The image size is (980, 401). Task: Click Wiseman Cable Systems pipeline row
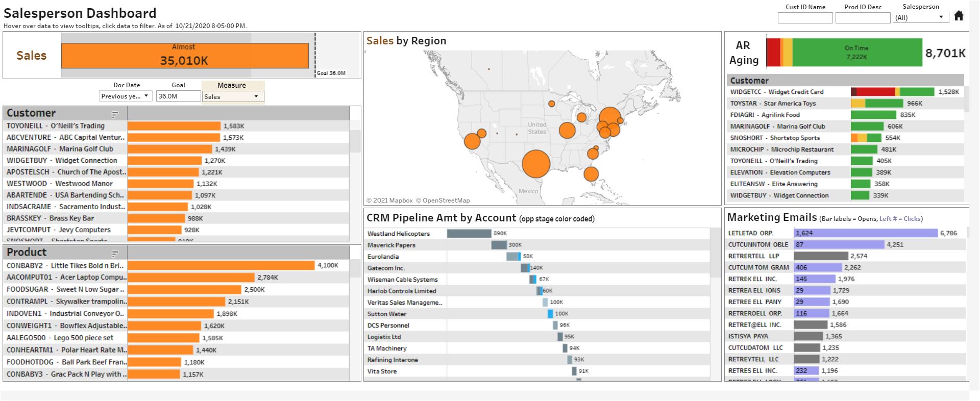(x=537, y=280)
